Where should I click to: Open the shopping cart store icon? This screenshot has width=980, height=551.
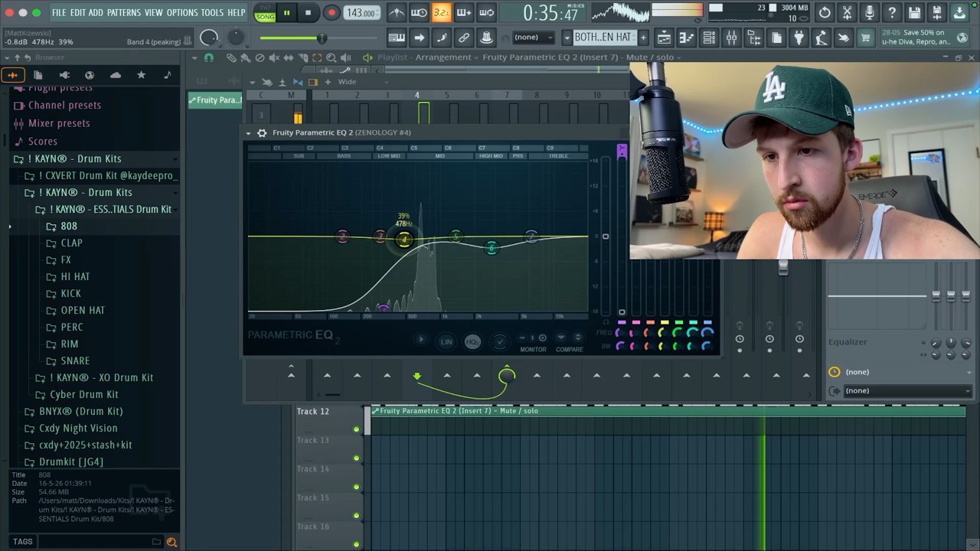tap(865, 37)
